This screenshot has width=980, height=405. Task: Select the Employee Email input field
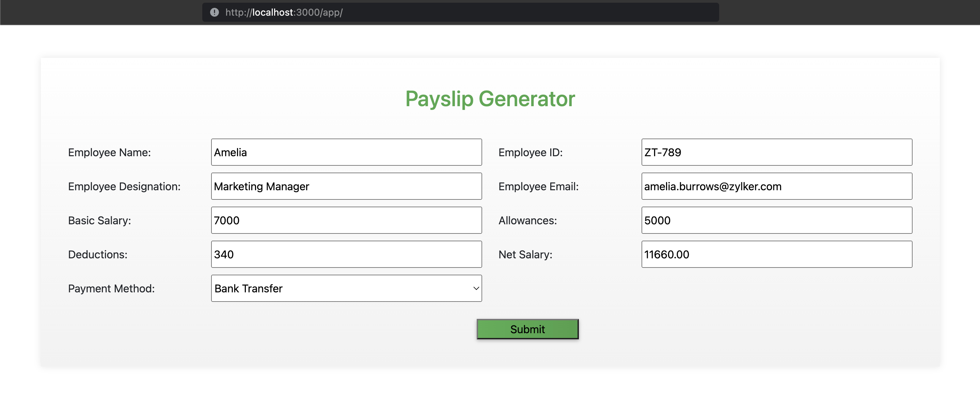776,187
